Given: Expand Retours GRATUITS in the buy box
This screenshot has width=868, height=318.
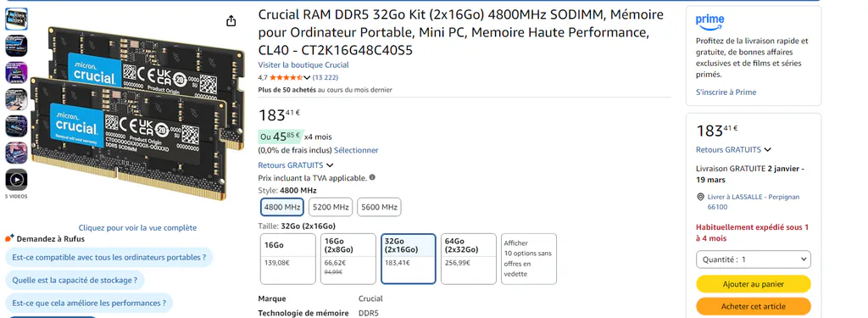Looking at the screenshot, I should coord(733,149).
